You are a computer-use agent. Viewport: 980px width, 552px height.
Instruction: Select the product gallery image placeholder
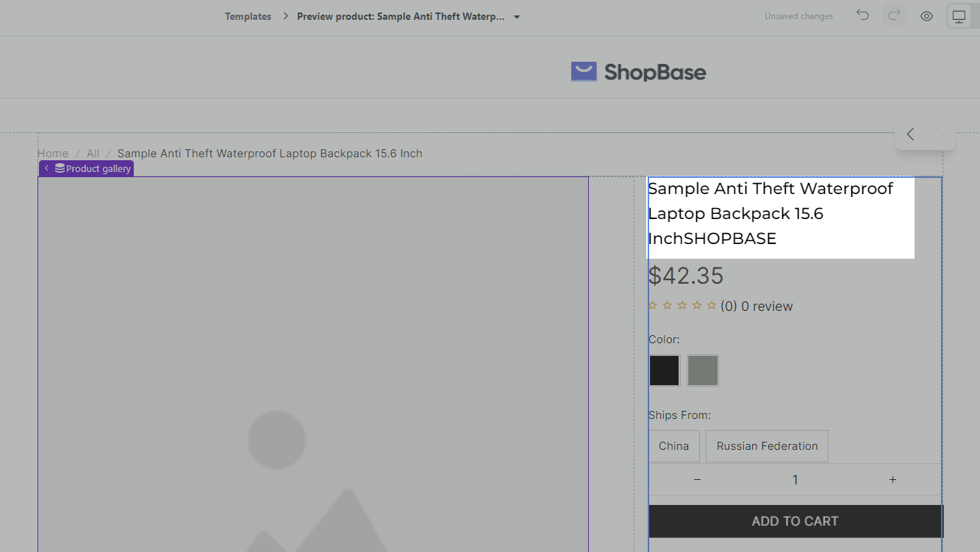click(x=313, y=364)
